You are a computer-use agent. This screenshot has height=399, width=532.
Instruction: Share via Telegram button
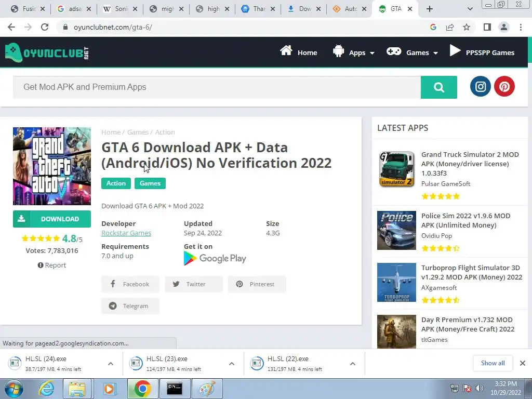pyautogui.click(x=130, y=305)
